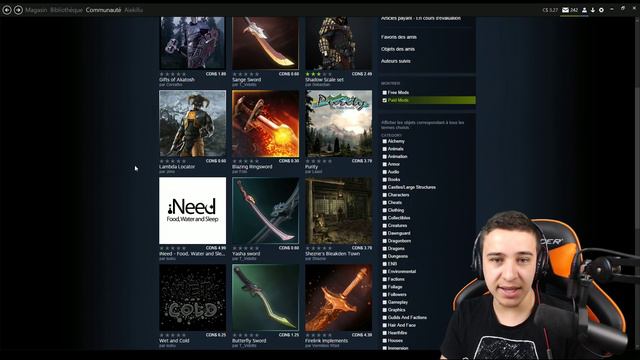This screenshot has width=640, height=360.
Task: Open Favoris des amis link
Action: pos(398,37)
